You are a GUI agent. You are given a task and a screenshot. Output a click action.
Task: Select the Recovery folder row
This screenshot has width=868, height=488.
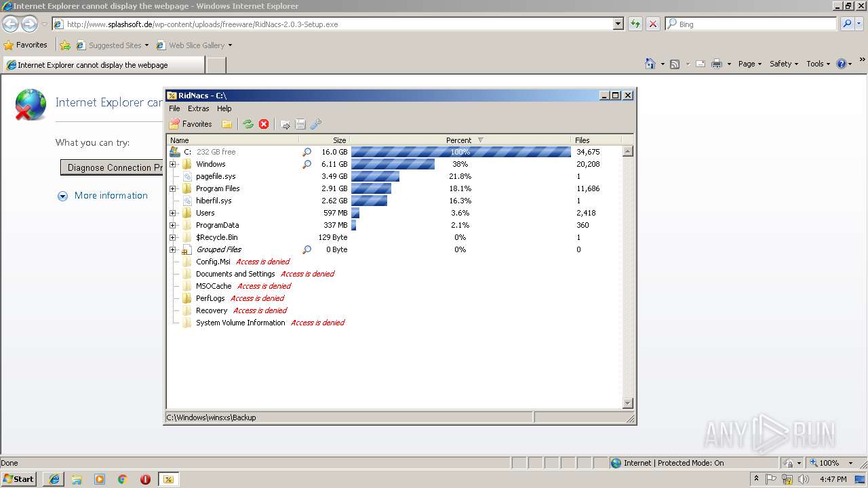click(x=394, y=310)
